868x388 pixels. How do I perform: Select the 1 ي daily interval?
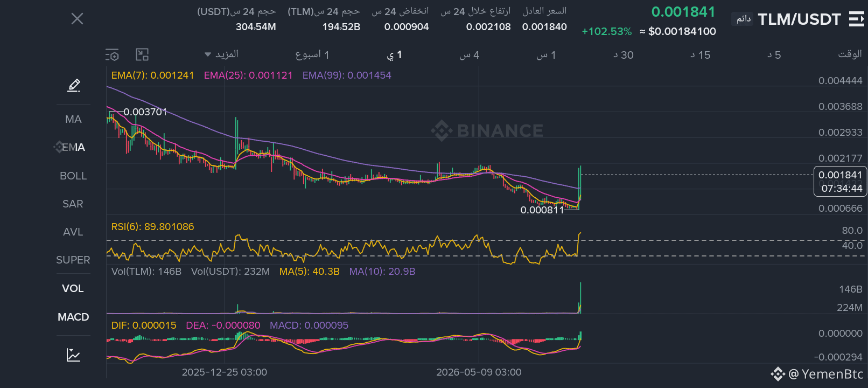394,54
